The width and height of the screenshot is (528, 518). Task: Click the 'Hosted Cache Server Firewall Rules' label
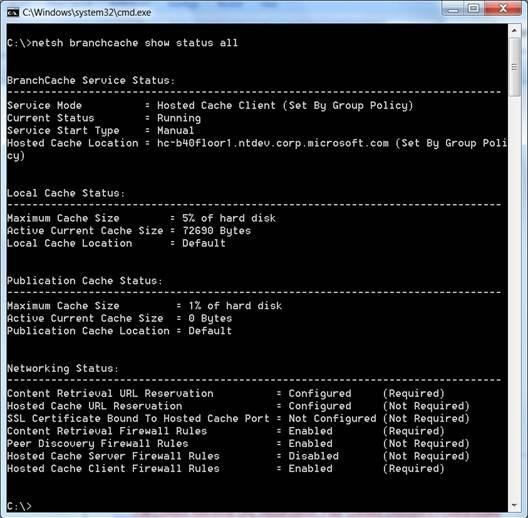[113, 456]
